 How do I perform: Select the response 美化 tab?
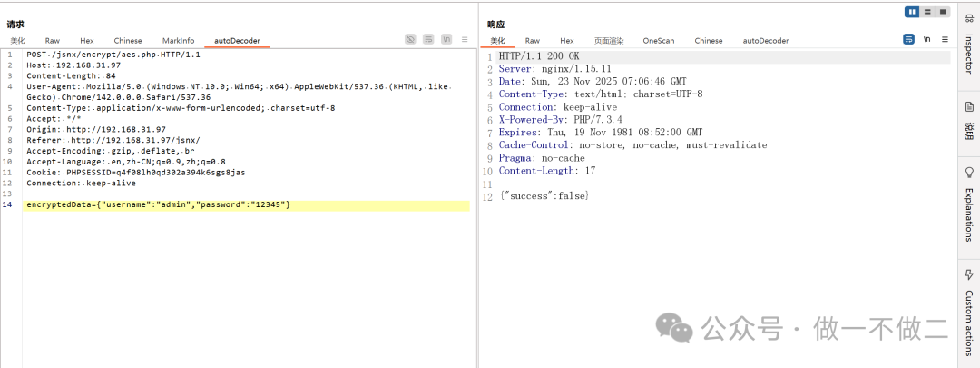497,41
